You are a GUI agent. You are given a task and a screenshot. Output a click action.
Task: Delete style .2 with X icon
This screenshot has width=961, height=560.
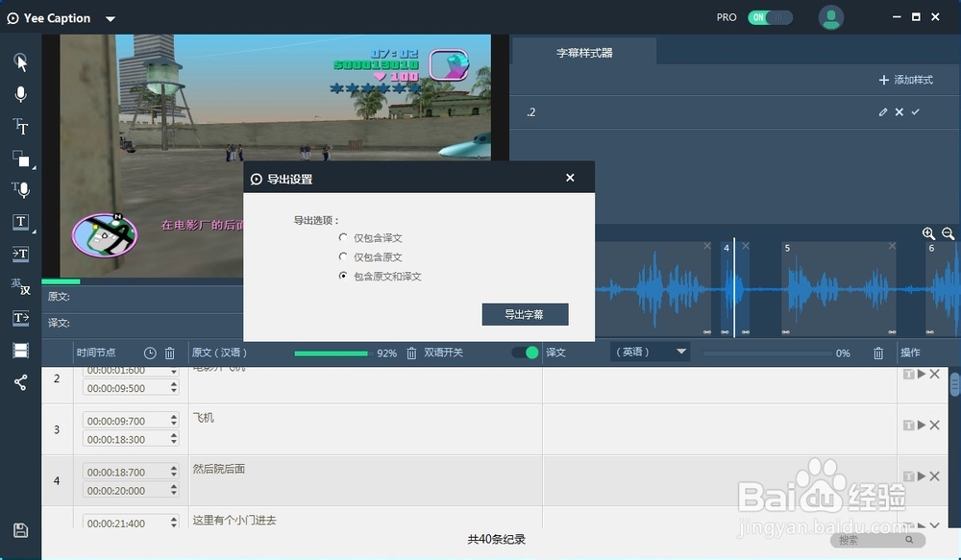click(899, 112)
